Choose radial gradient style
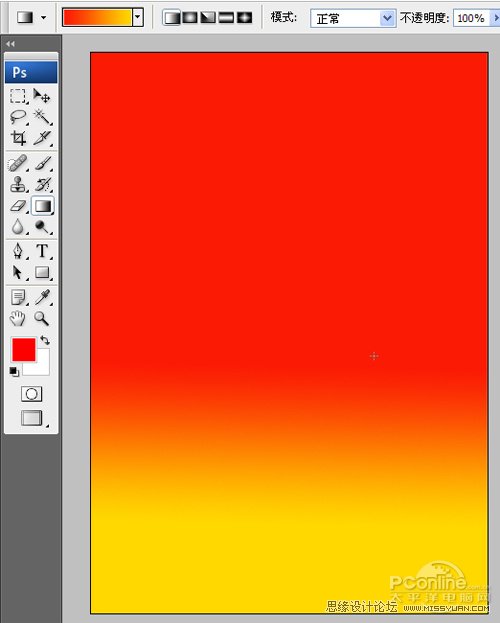The height and width of the screenshot is (623, 500). pos(190,18)
